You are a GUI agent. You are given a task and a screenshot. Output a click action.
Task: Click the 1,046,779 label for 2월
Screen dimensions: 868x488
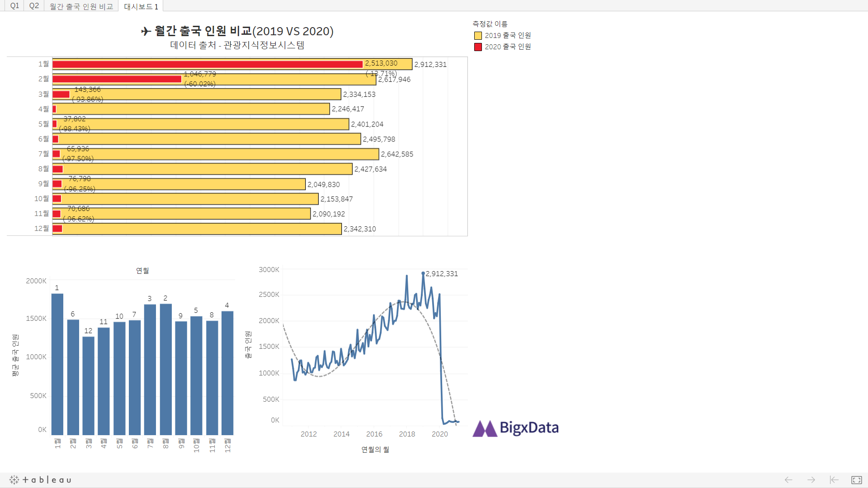pos(200,74)
